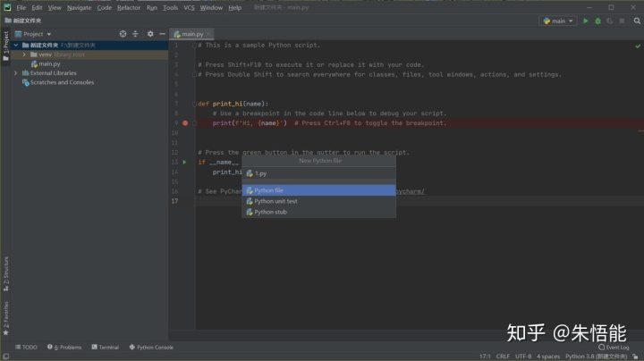Click cursor position 17:1 in status bar
Viewport: 644px width, 361px height.
pos(485,357)
